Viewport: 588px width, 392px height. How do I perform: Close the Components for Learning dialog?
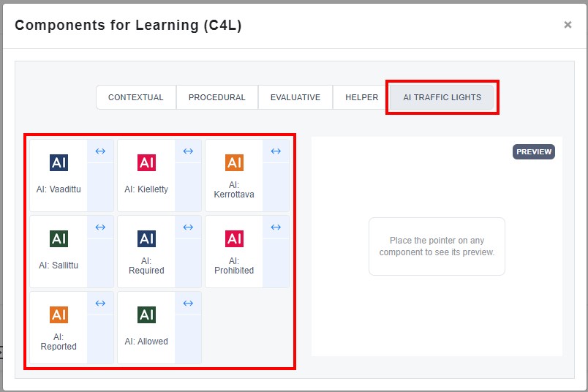coord(568,25)
